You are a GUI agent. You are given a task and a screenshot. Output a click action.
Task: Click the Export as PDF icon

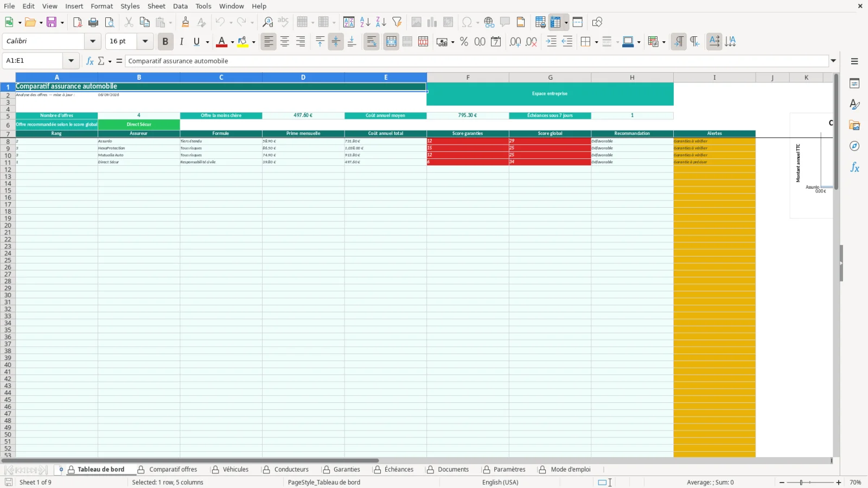[x=78, y=22]
